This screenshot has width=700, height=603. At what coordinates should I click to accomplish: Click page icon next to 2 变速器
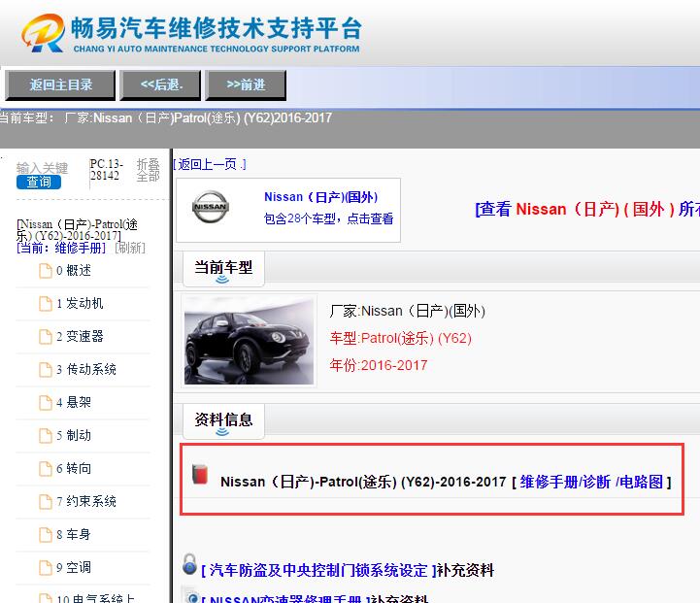pos(46,337)
